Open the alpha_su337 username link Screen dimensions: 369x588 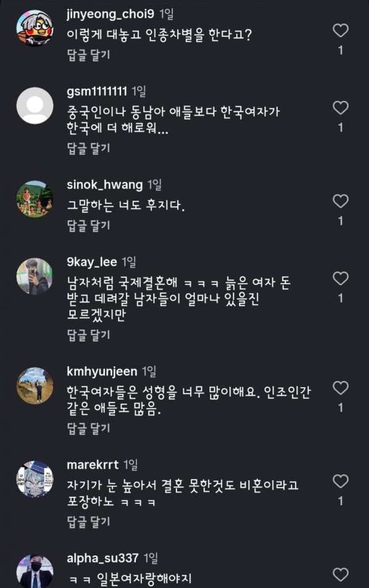(103, 558)
